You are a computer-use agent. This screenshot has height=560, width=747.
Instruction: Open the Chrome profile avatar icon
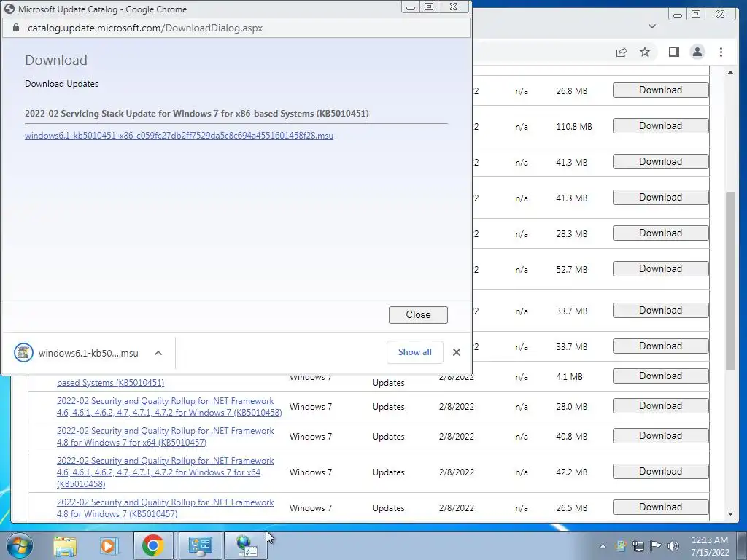(697, 52)
